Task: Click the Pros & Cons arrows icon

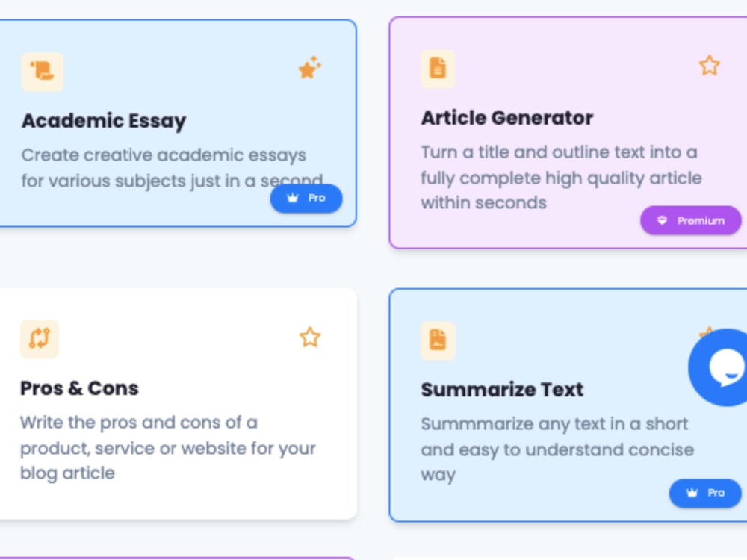Action: point(40,339)
